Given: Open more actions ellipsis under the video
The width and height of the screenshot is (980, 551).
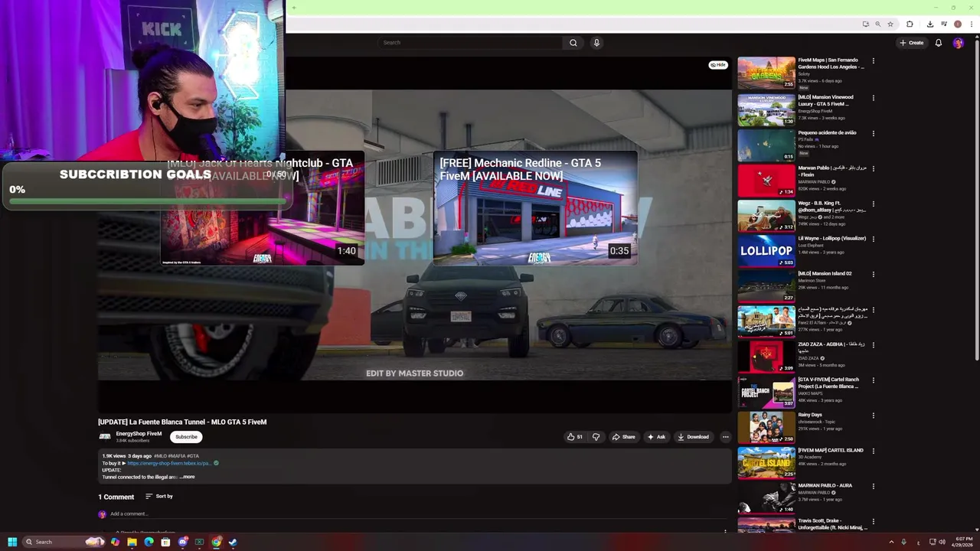Looking at the screenshot, I should tap(725, 437).
